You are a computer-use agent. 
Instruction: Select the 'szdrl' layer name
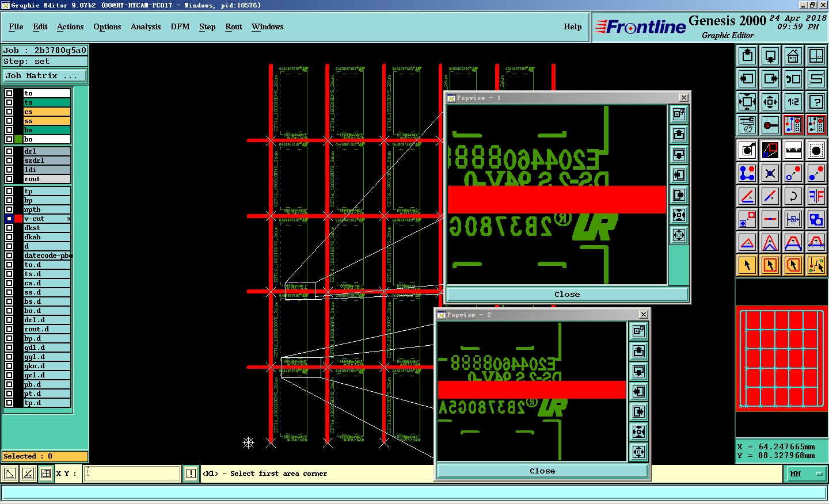tap(47, 161)
